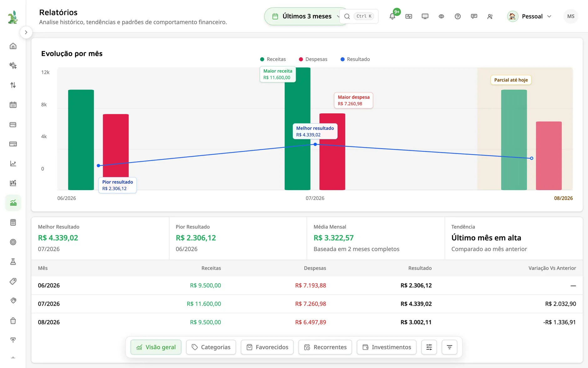
Task: Click the users icon in header
Action: click(x=490, y=16)
